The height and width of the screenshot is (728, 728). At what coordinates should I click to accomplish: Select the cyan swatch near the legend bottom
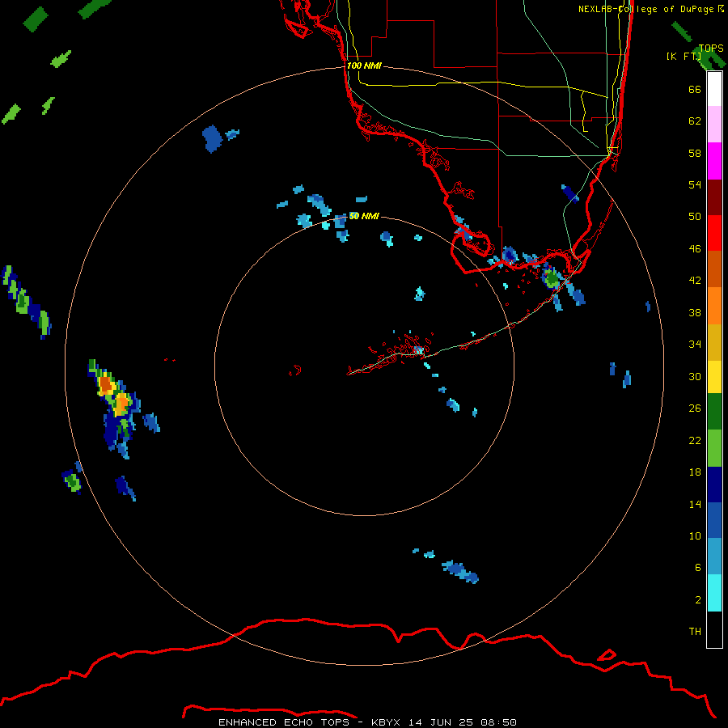(714, 593)
